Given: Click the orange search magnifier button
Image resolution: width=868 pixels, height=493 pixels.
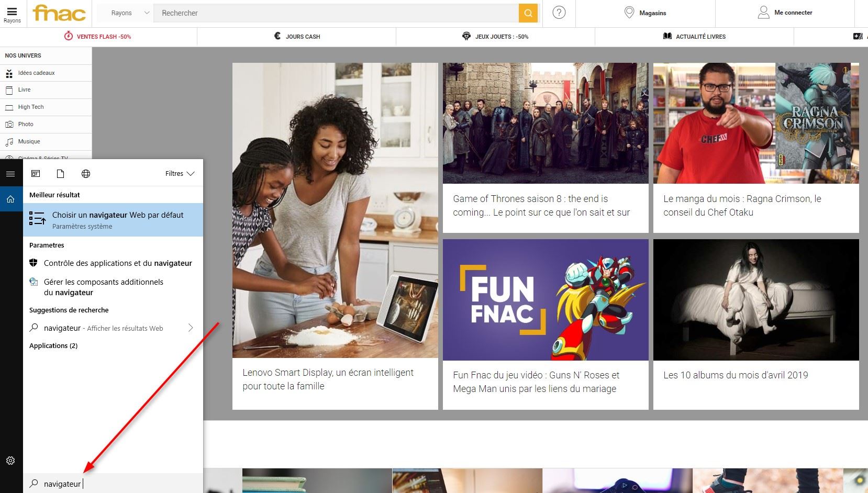Looking at the screenshot, I should click(x=528, y=13).
